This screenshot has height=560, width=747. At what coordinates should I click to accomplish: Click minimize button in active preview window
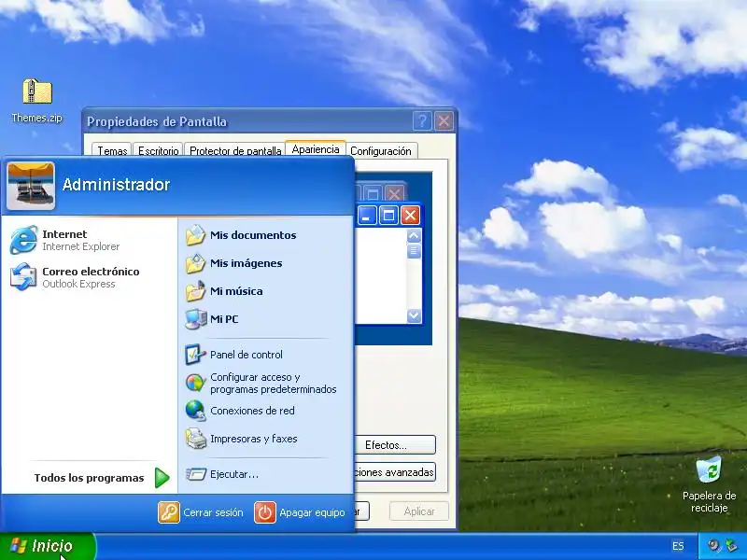click(x=366, y=216)
